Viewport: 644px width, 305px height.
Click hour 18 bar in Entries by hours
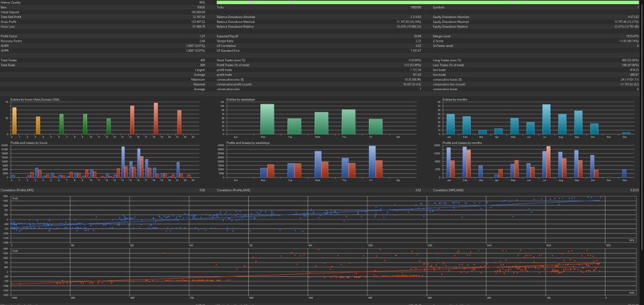point(156,118)
